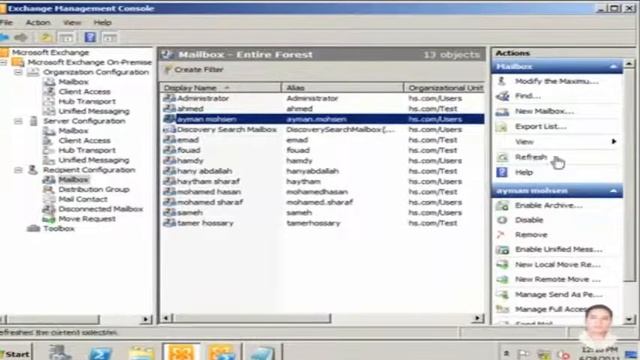Click the Forward arrow toolbar icon
640x360 pixels.
point(20,38)
